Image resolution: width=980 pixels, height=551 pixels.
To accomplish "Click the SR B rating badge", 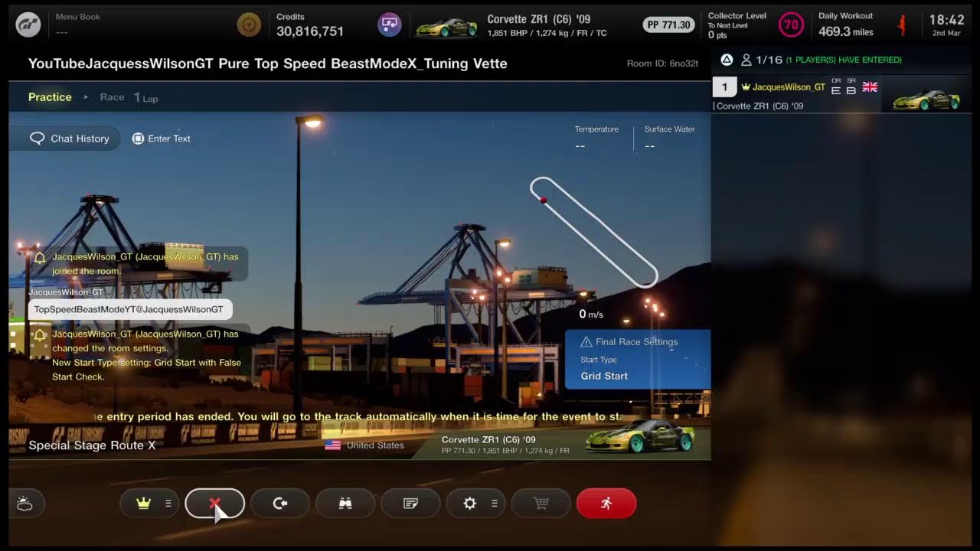I will click(851, 86).
